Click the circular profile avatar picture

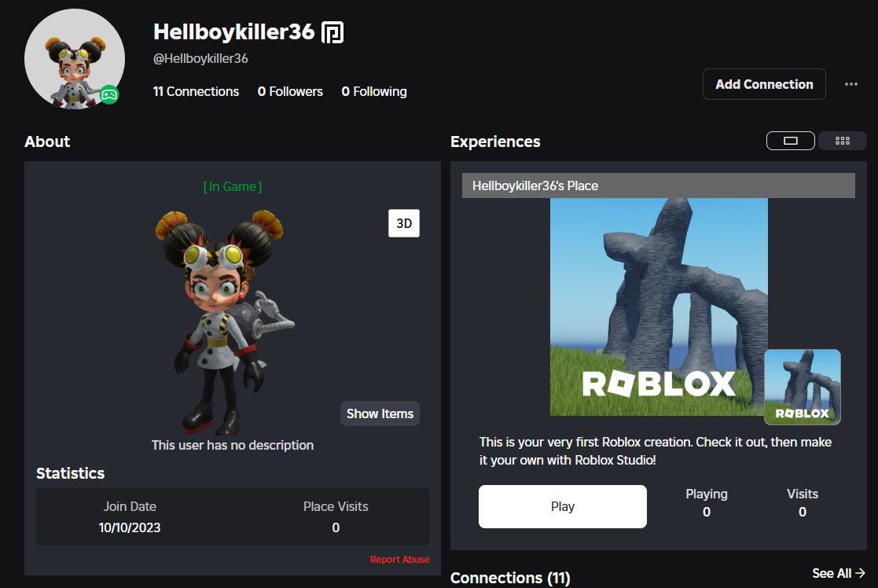[75, 59]
